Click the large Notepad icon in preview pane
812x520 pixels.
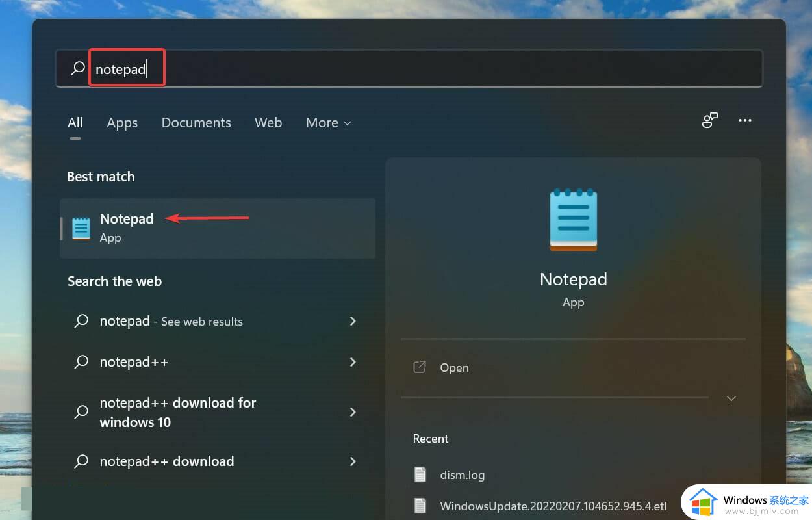573,220
